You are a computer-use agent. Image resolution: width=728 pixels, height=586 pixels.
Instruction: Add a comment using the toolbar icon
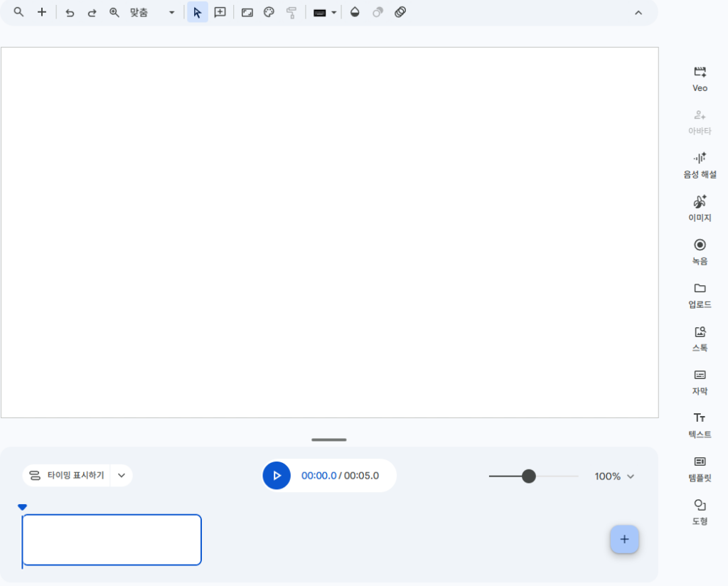coord(220,13)
